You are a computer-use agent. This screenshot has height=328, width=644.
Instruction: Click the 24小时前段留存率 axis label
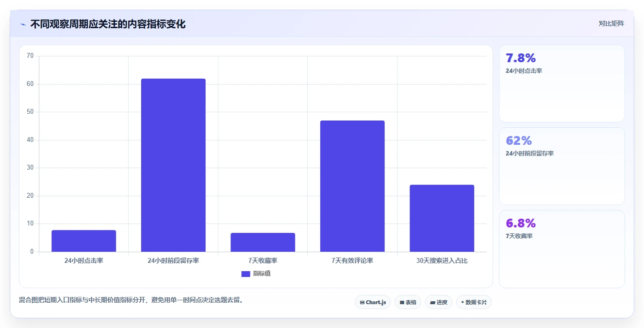(173, 260)
